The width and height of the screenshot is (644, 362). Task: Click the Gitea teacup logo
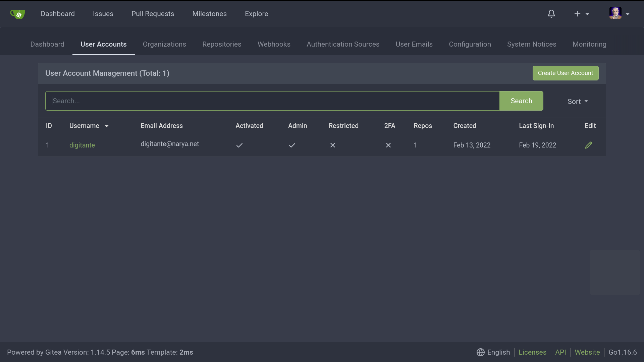(17, 14)
